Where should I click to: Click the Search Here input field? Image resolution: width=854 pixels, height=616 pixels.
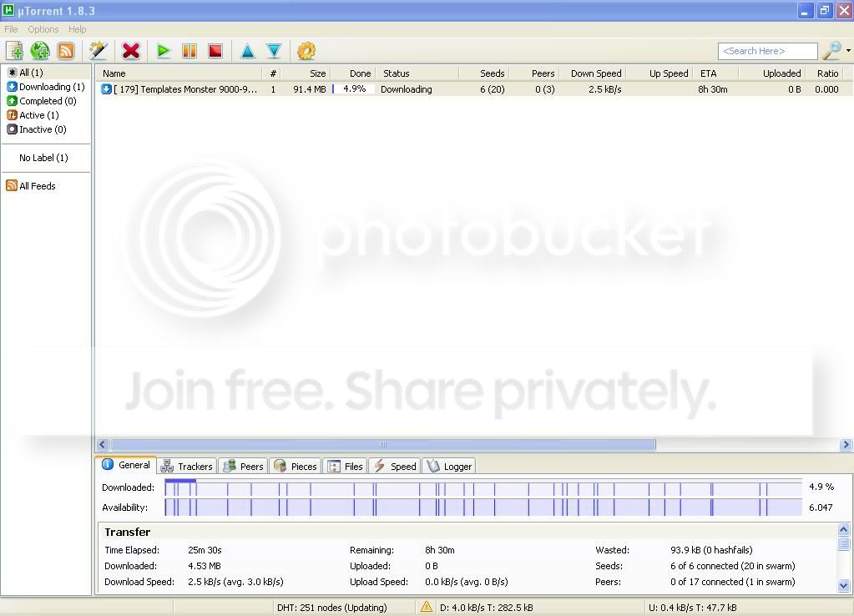[x=767, y=51]
